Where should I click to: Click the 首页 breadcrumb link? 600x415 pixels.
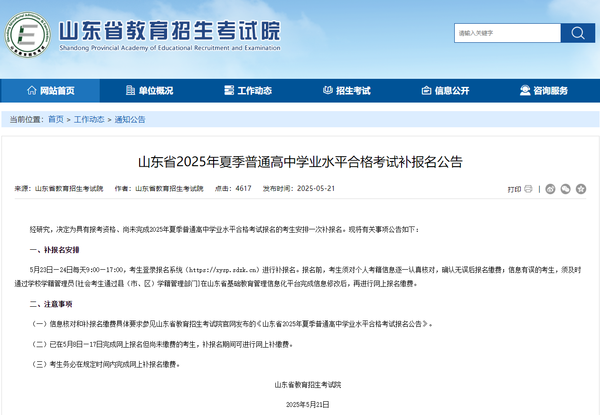tap(55, 119)
